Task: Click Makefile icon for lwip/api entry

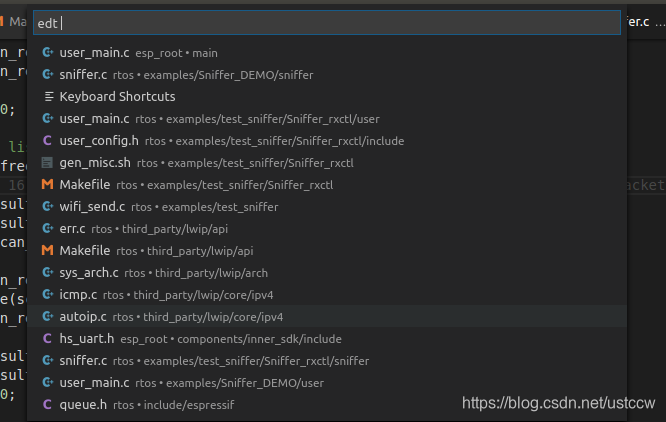Action: point(48,250)
